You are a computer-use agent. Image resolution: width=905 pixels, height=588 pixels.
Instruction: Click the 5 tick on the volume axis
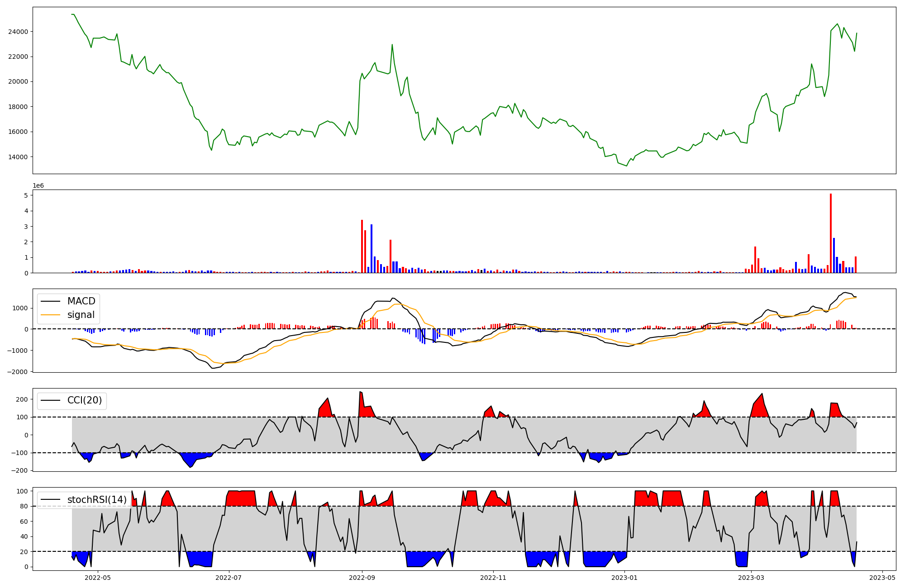pos(26,195)
